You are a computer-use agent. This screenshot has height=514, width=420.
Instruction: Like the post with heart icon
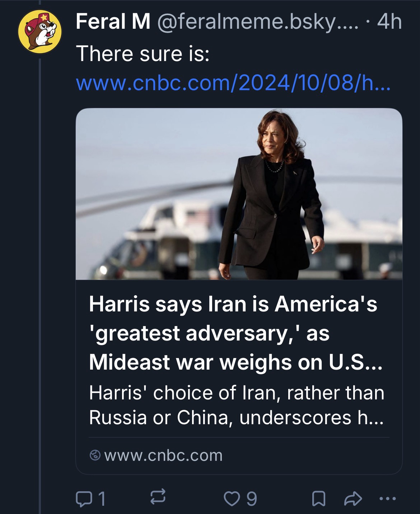(x=232, y=498)
